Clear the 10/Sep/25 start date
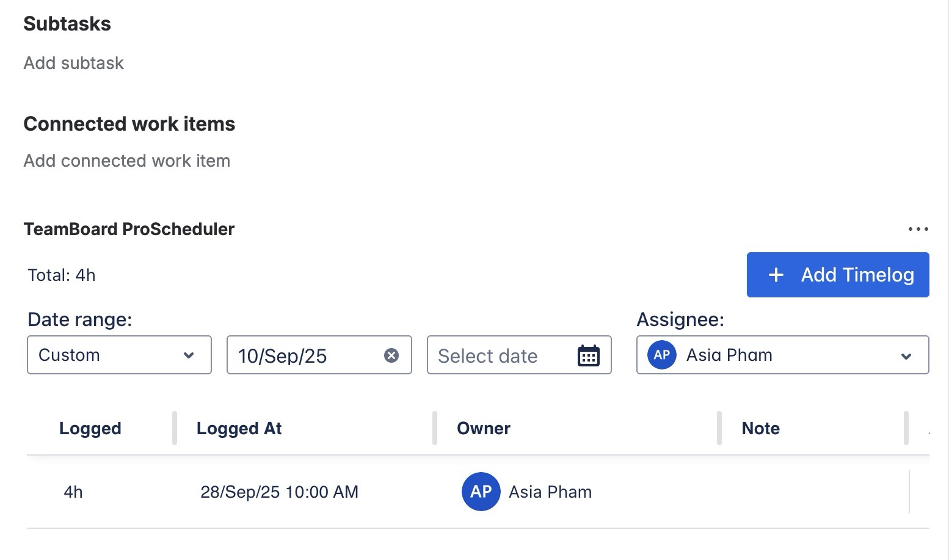 [x=391, y=355]
